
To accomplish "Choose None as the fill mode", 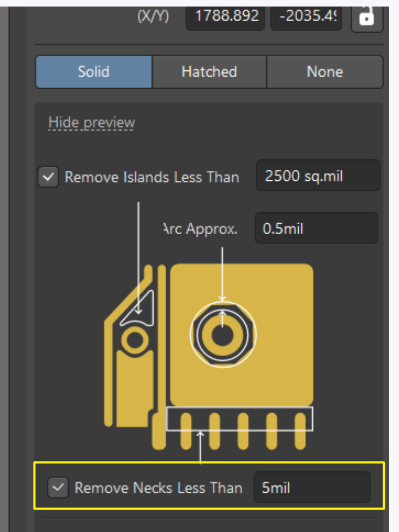I will click(x=325, y=71).
